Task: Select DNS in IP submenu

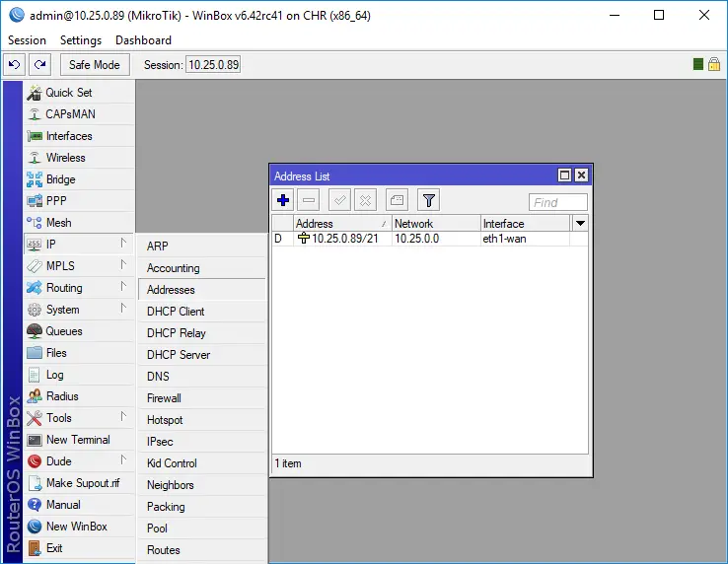Action: click(202, 377)
